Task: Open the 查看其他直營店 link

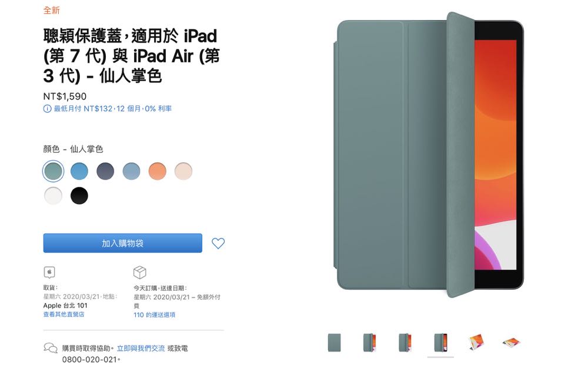Action: pos(64,314)
